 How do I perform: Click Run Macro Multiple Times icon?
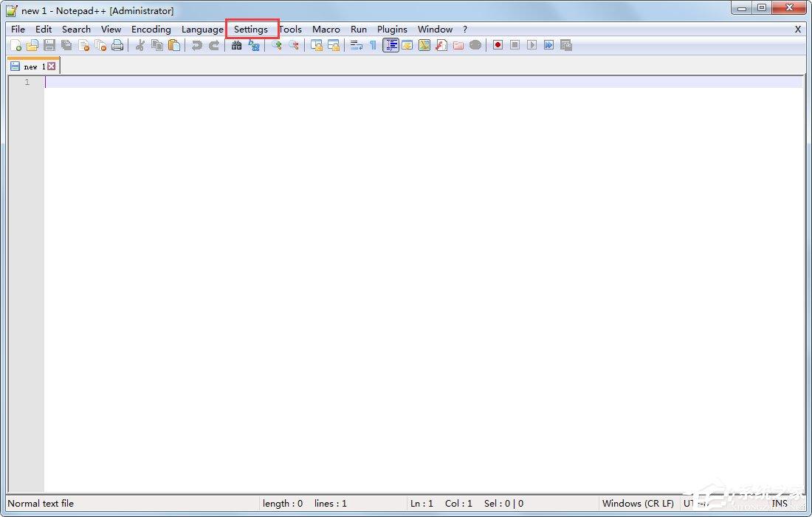(x=549, y=45)
